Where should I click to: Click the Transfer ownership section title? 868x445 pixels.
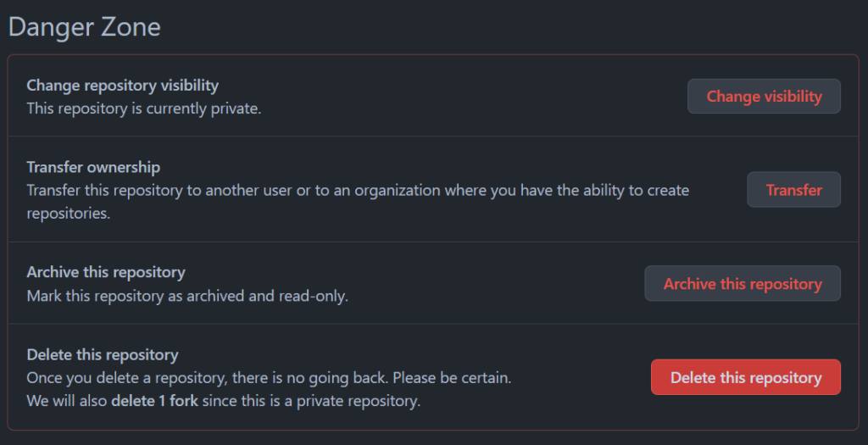pyautogui.click(x=93, y=167)
